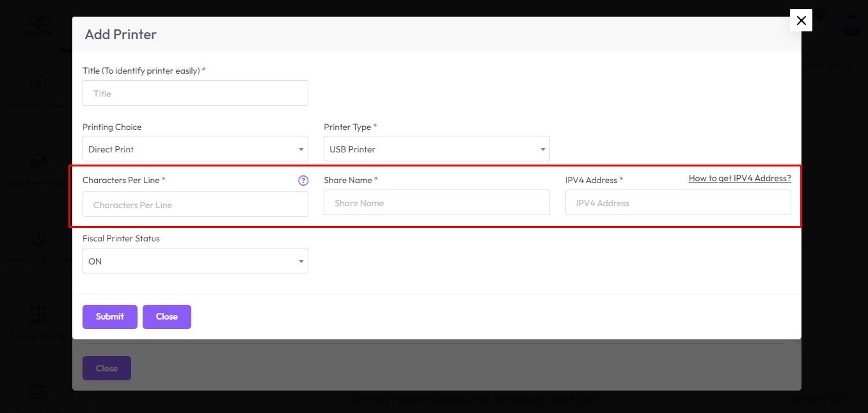Open the Printing Choice dropdown
Screen dimensions: 868x413
[195, 149]
